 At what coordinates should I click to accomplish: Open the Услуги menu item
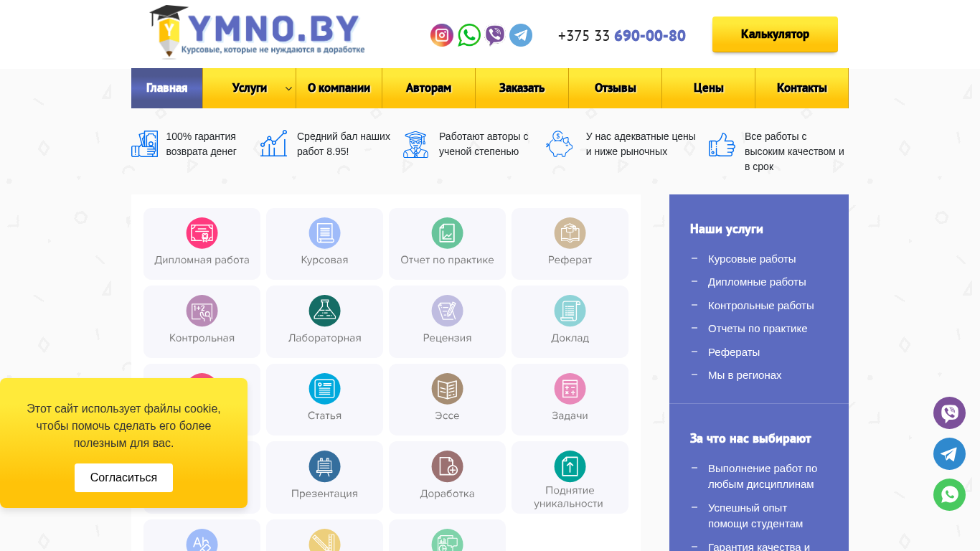click(x=250, y=88)
